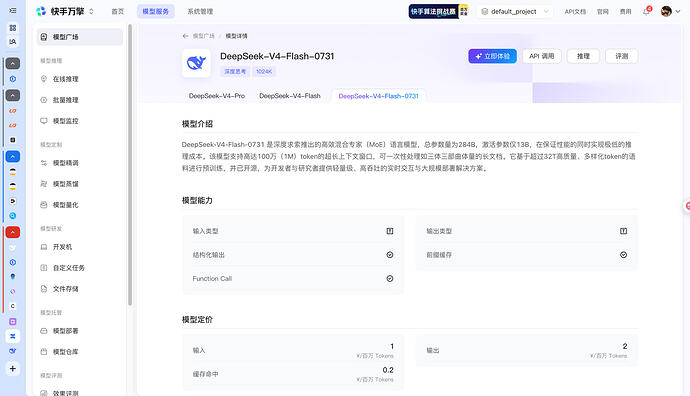Open the default_project dropdown
Screen dimensions: 690x396
[x=514, y=11]
